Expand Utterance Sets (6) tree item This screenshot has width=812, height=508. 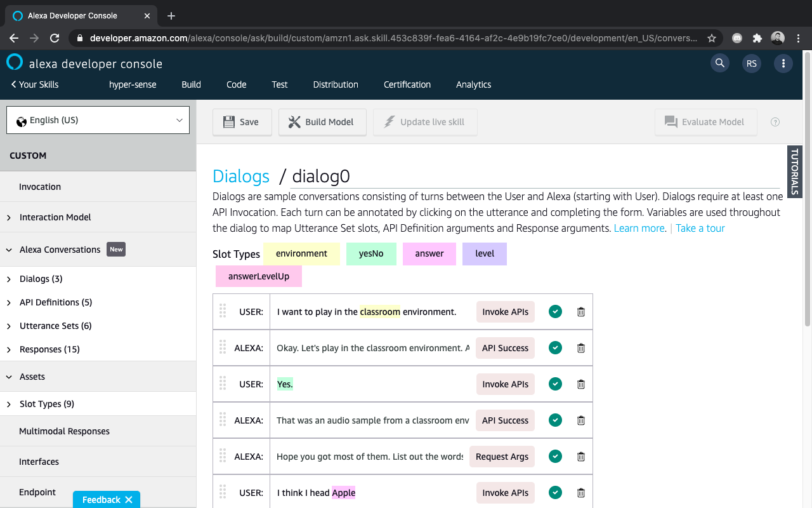click(x=9, y=326)
